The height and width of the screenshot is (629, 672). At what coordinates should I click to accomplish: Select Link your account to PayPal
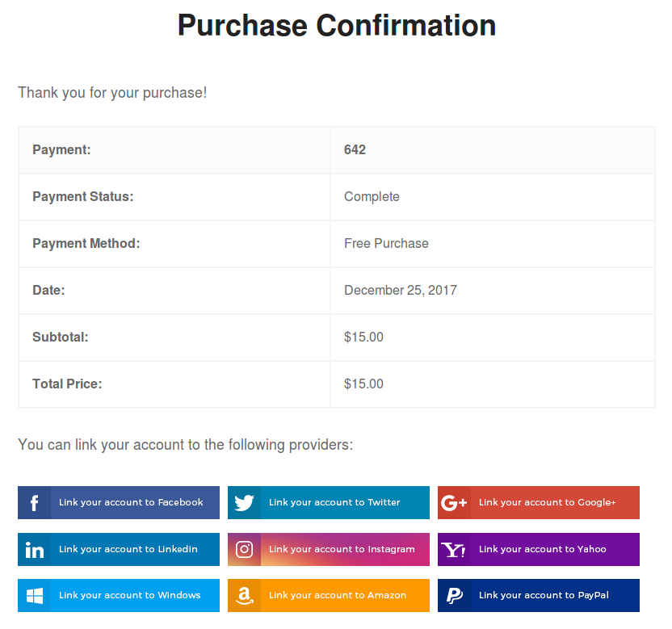544,595
